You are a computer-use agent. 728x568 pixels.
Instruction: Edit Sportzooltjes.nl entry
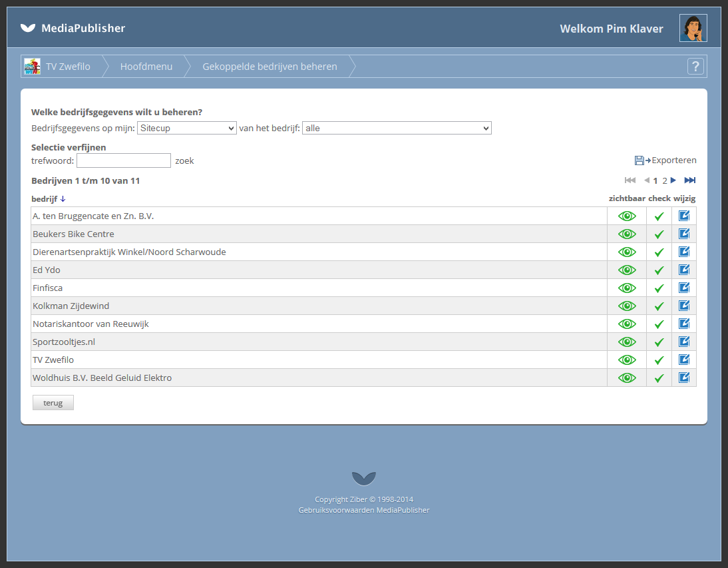tap(684, 342)
